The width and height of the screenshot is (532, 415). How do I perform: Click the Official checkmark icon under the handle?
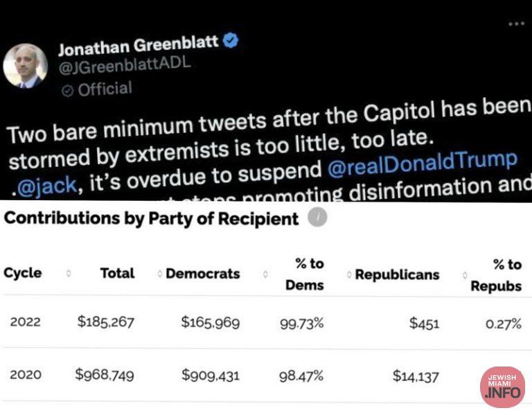pyautogui.click(x=67, y=90)
